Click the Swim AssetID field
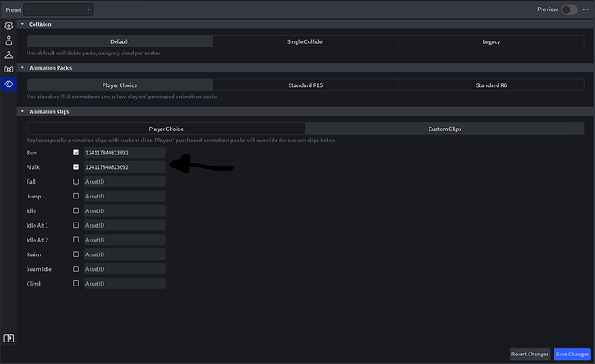The width and height of the screenshot is (595, 364). tap(124, 254)
